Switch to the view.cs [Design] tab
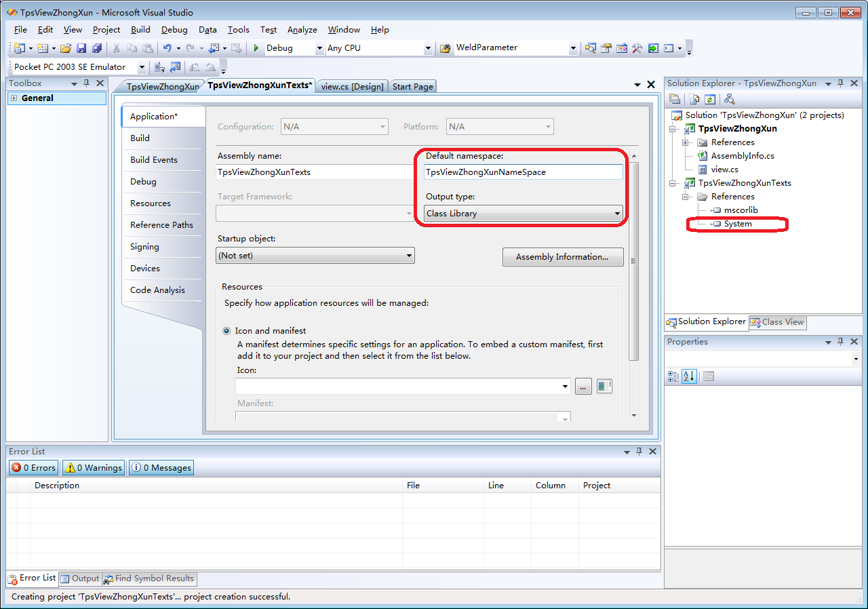Viewport: 868px width, 609px height. 353,86
